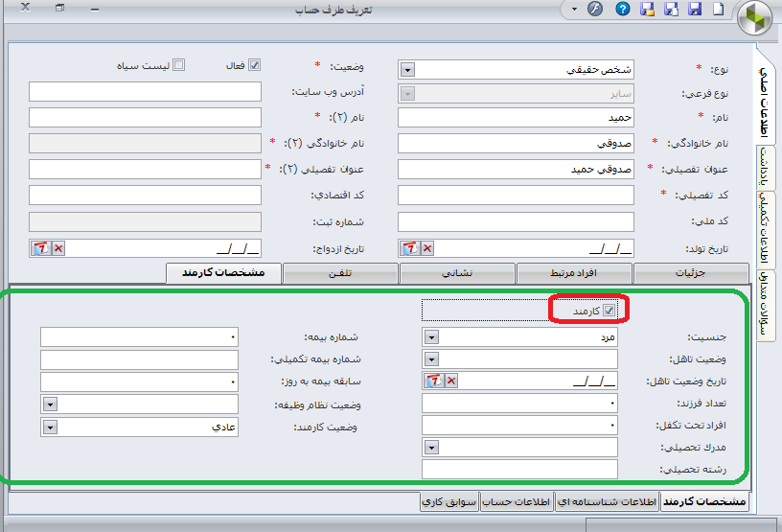Restore the window using the restore icon
Screen dimensions: 782x532
[x=59, y=8]
